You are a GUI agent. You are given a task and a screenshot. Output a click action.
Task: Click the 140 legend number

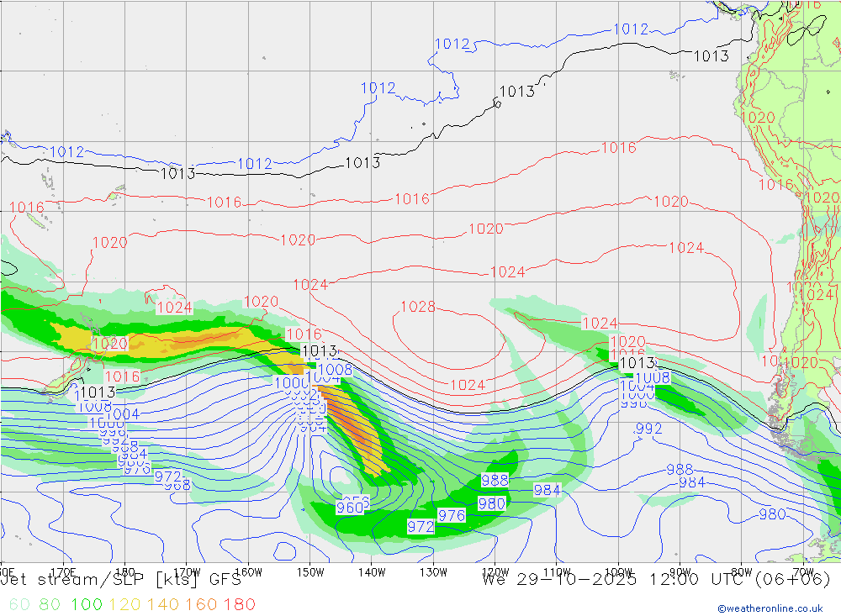point(163,605)
